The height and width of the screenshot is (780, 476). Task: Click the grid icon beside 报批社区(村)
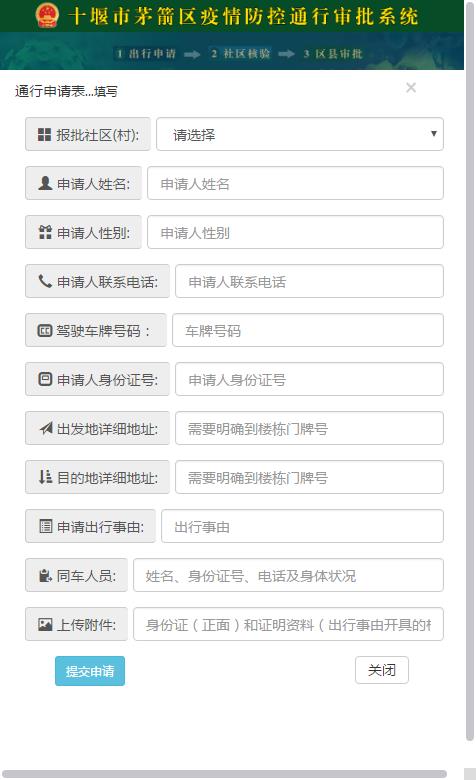point(44,134)
